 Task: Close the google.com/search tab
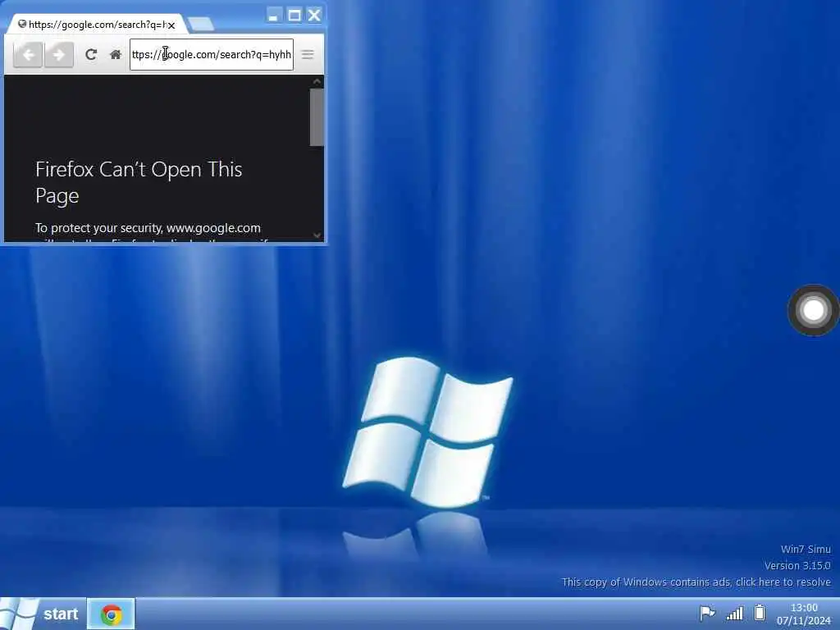pos(171,25)
